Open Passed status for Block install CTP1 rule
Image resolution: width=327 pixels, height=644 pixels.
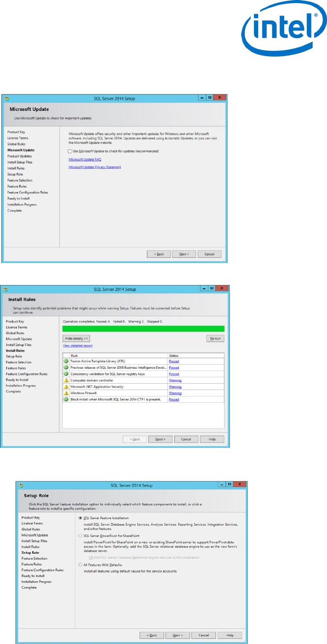point(174,399)
